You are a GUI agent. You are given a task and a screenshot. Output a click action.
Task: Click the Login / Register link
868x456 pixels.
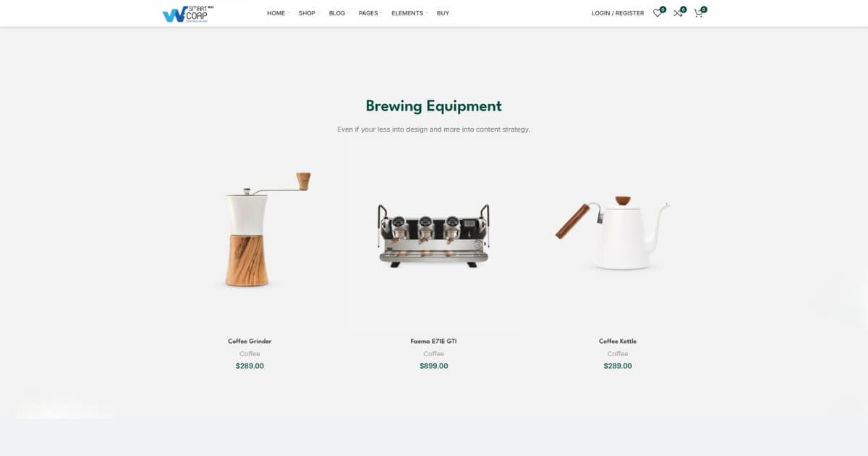(618, 13)
